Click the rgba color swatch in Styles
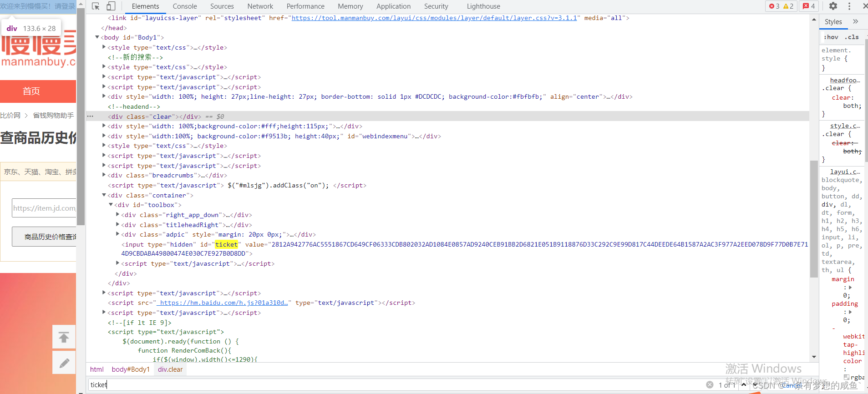Viewport: 868px width, 394px height. point(847,377)
